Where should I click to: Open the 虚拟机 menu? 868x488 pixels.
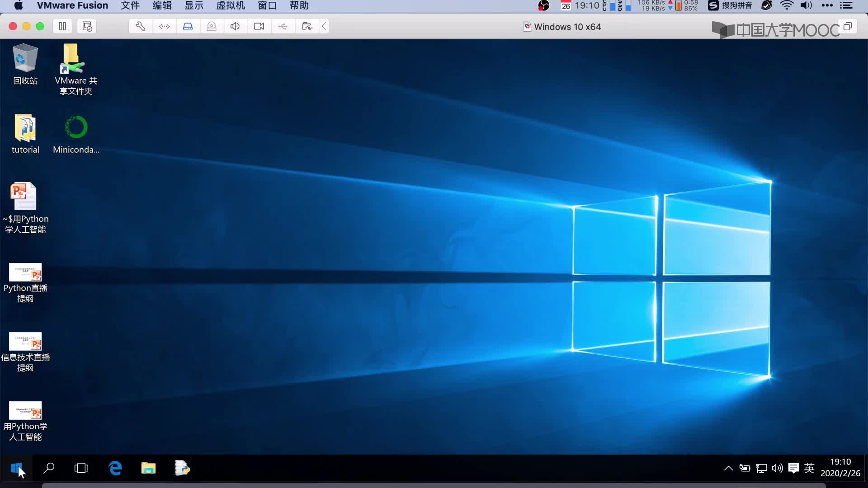tap(231, 5)
